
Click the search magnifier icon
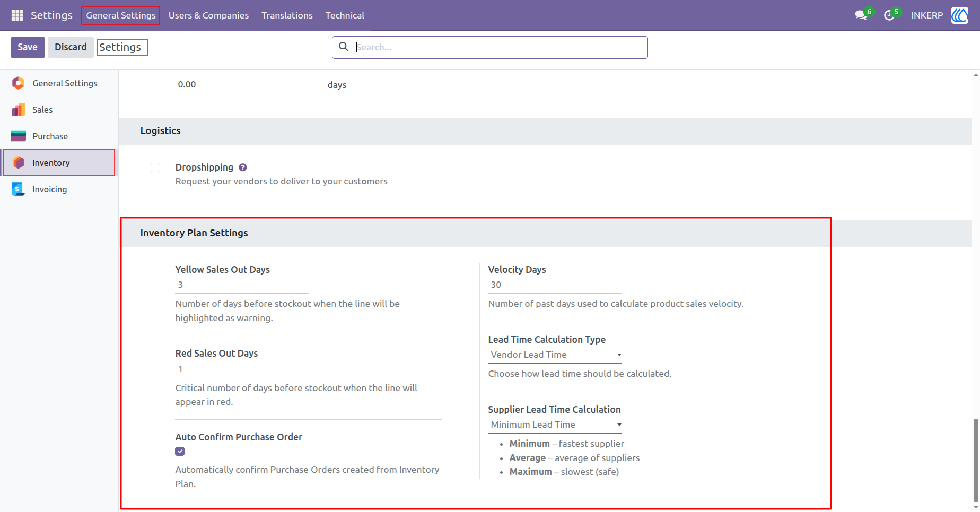[x=344, y=47]
